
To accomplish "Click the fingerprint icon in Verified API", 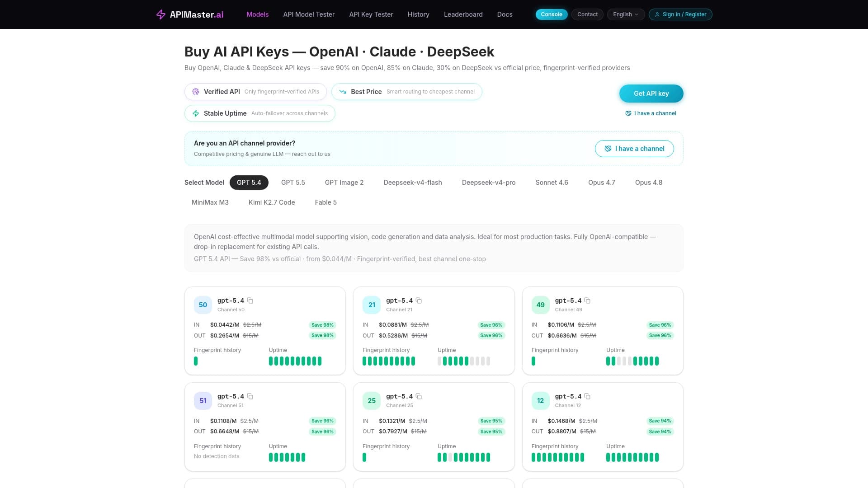I will point(196,92).
